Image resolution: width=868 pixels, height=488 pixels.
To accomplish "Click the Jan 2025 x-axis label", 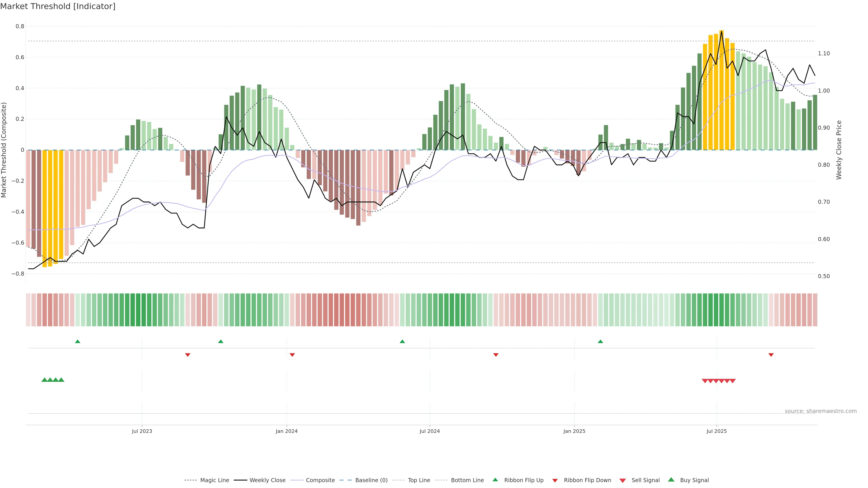I will click(574, 431).
